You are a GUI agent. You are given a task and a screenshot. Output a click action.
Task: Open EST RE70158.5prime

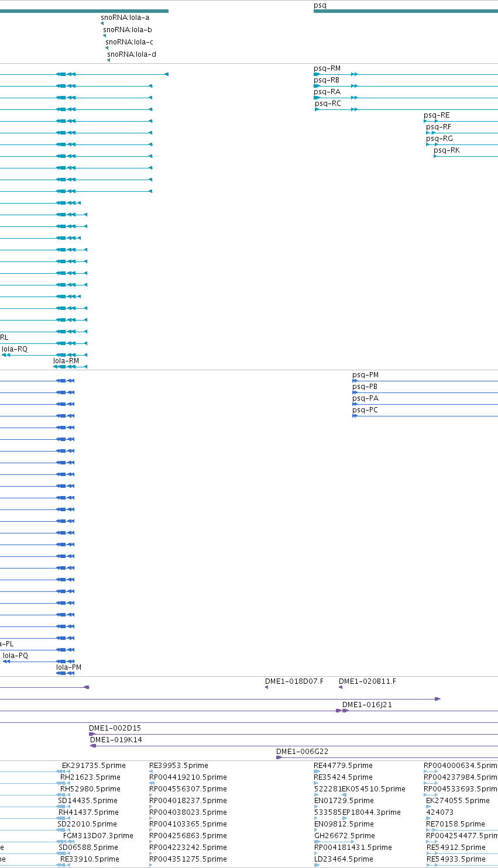[455, 824]
